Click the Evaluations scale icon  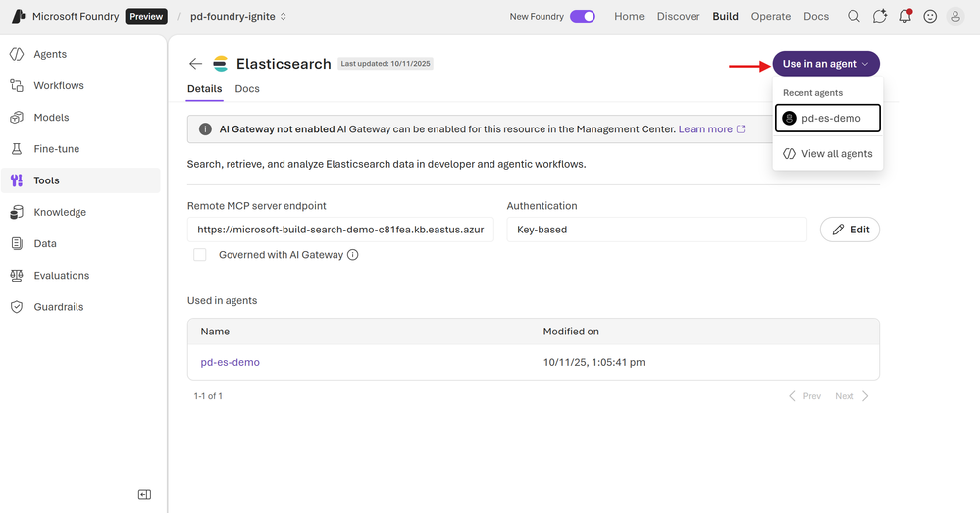17,275
